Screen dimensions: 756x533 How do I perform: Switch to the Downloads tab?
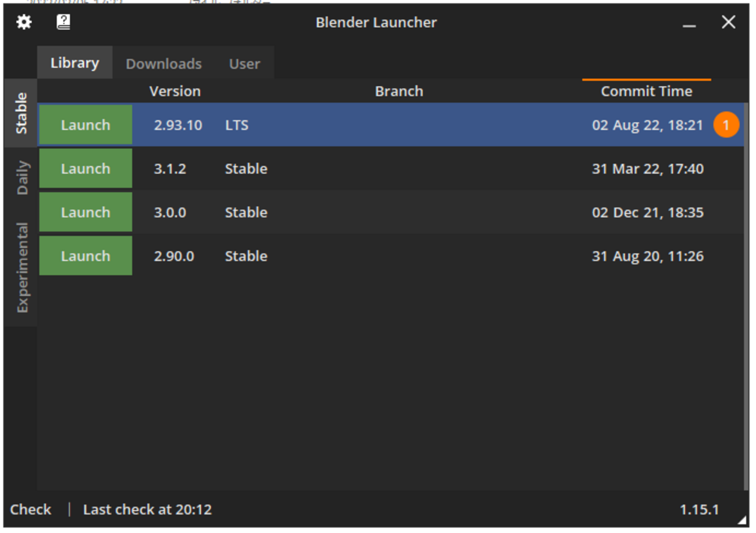click(x=163, y=63)
